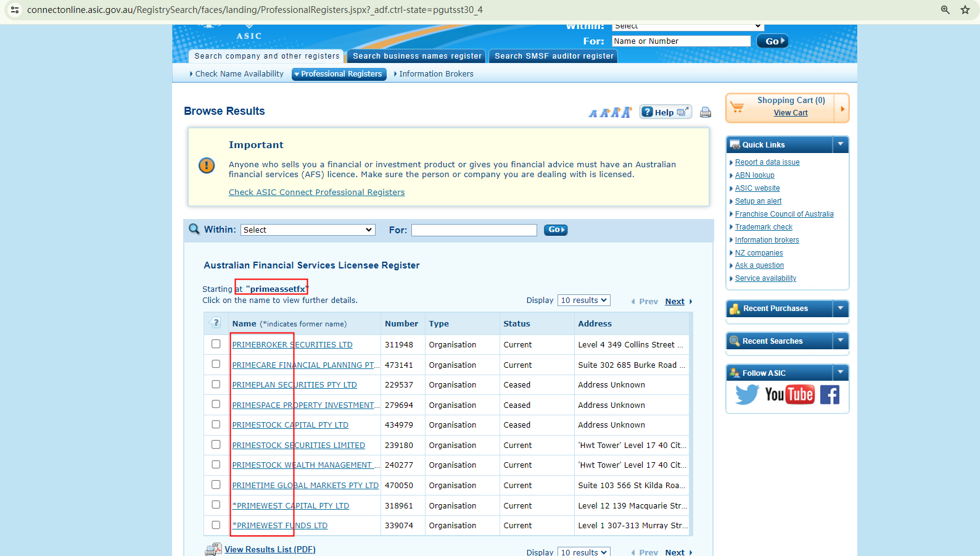Image resolution: width=980 pixels, height=556 pixels.
Task: Open the shopping cart icon
Action: 737,107
